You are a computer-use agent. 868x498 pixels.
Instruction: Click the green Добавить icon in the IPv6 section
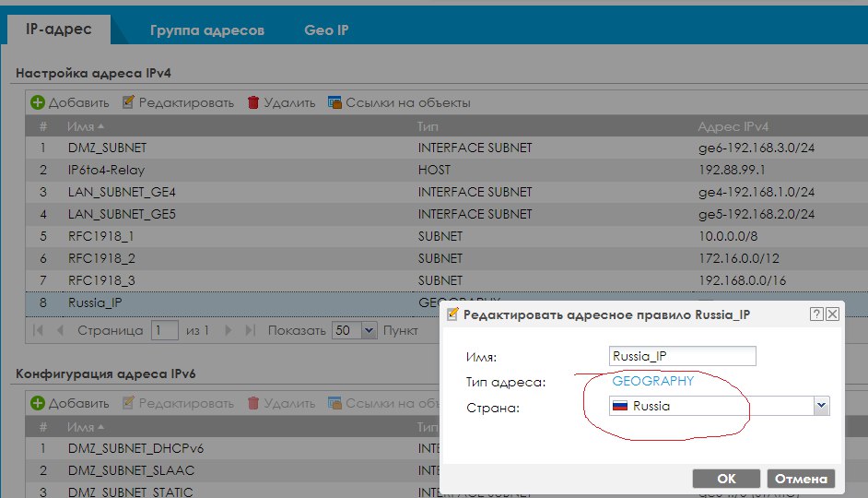point(38,403)
